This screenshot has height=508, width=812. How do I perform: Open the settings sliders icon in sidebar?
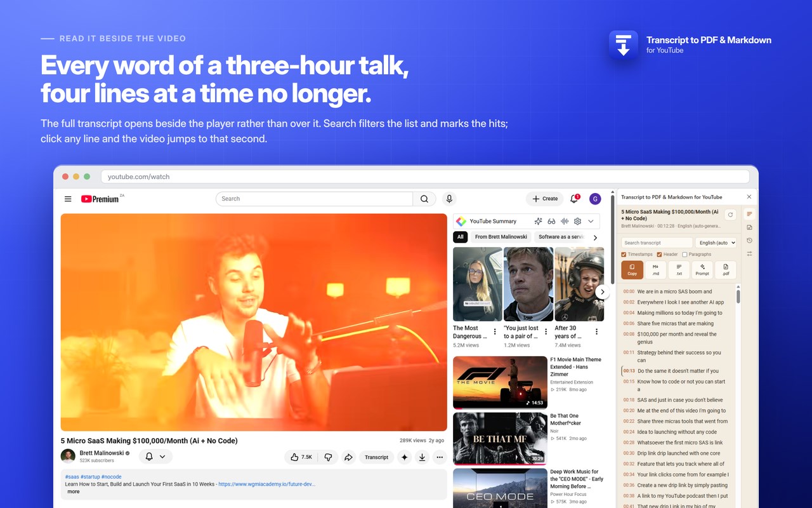pyautogui.click(x=749, y=253)
